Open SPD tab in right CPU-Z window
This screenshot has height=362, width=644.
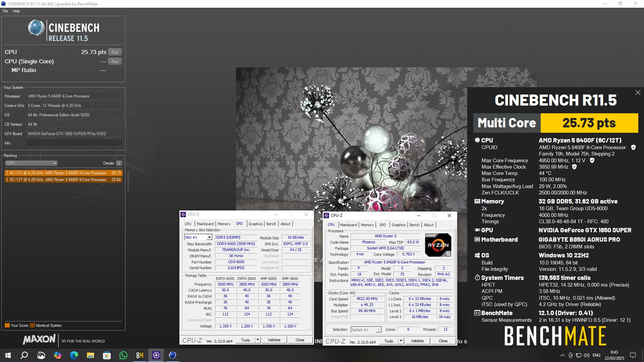pyautogui.click(x=383, y=225)
